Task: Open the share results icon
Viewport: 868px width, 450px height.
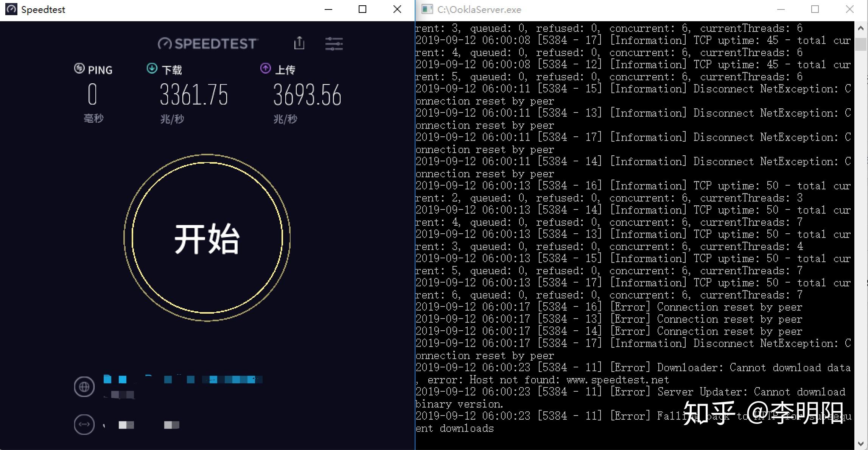Action: point(299,43)
